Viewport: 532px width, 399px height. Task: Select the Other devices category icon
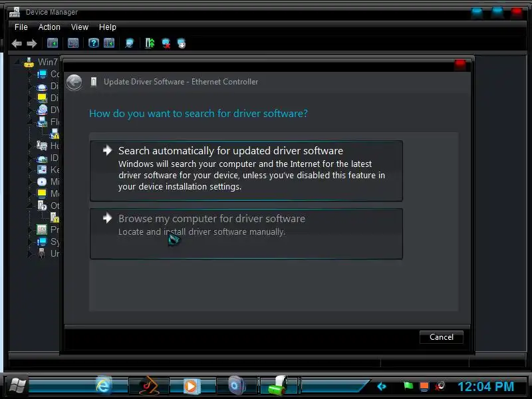tap(42, 205)
